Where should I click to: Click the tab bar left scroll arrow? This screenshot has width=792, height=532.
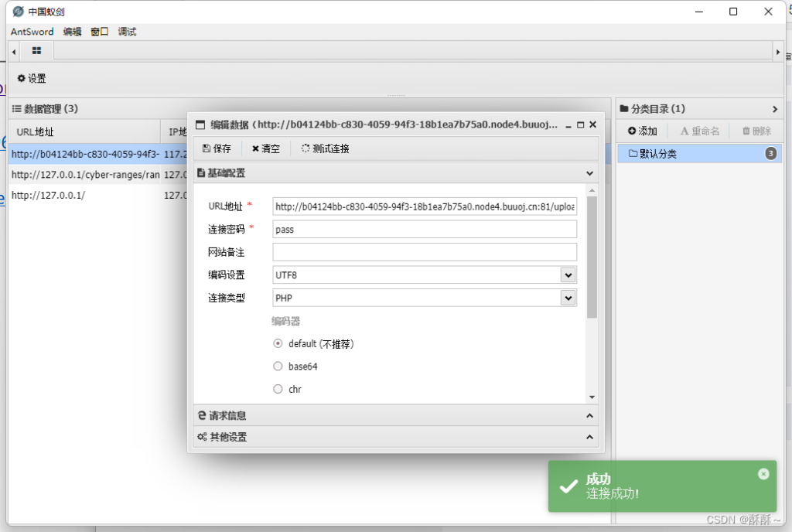coord(14,52)
